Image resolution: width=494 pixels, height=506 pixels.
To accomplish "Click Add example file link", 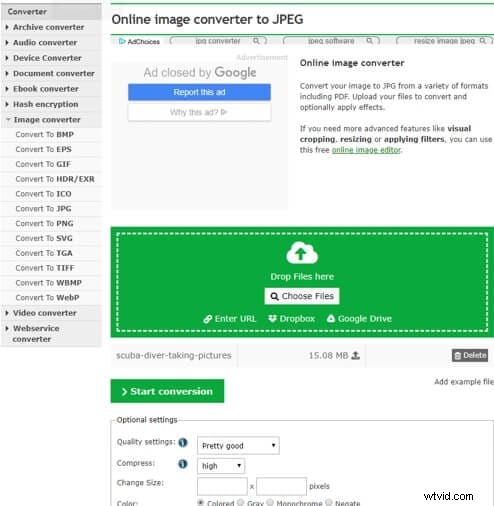I will coord(464,382).
